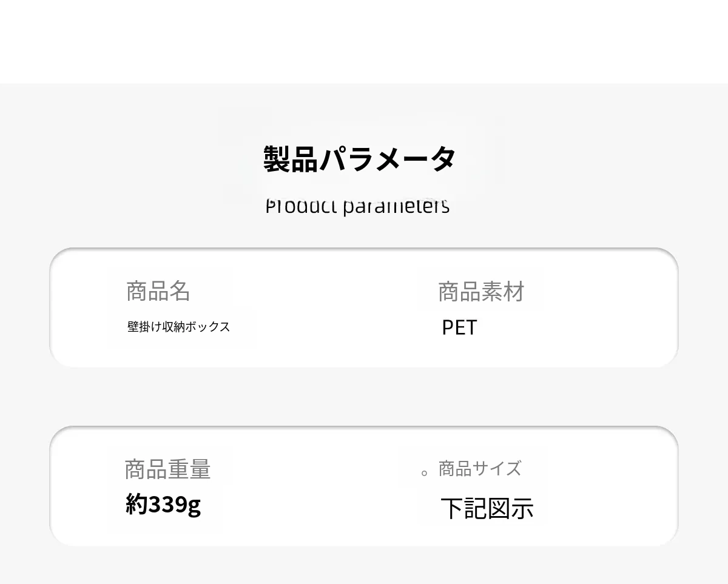Select the 商品重量 label
The width and height of the screenshot is (728, 584).
[167, 469]
